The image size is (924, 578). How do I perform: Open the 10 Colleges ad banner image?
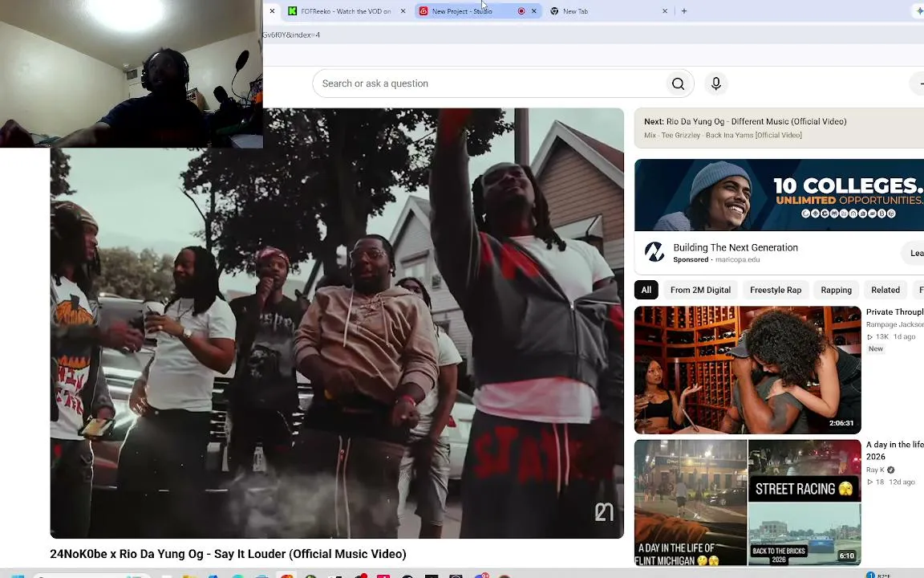pos(779,194)
